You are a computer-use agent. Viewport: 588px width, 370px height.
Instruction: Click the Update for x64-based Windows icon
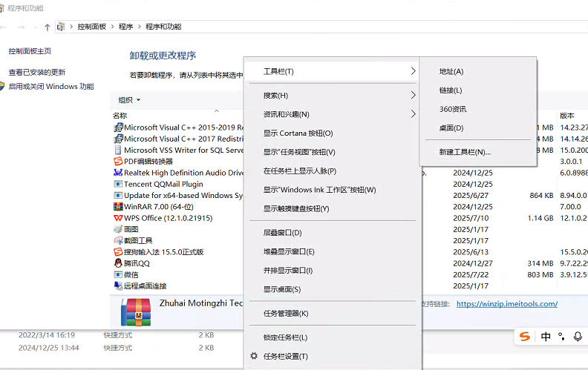click(118, 196)
